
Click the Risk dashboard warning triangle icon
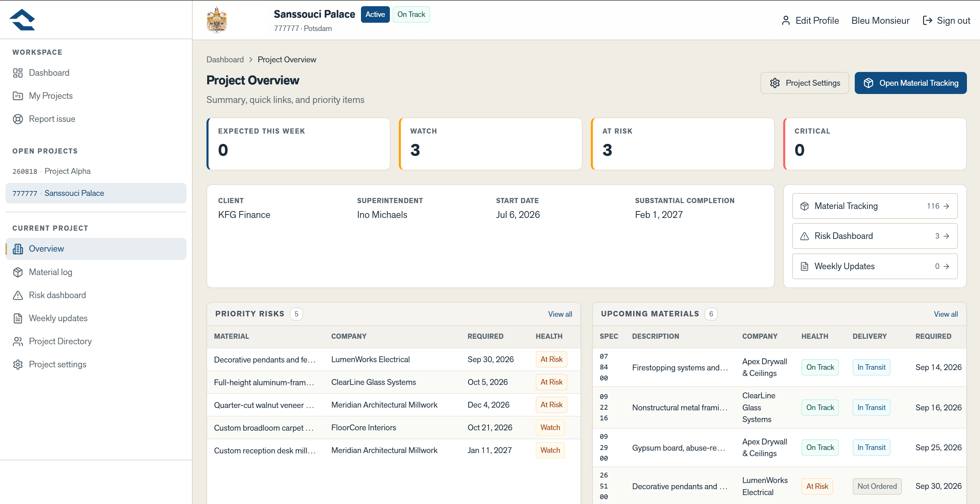18,295
